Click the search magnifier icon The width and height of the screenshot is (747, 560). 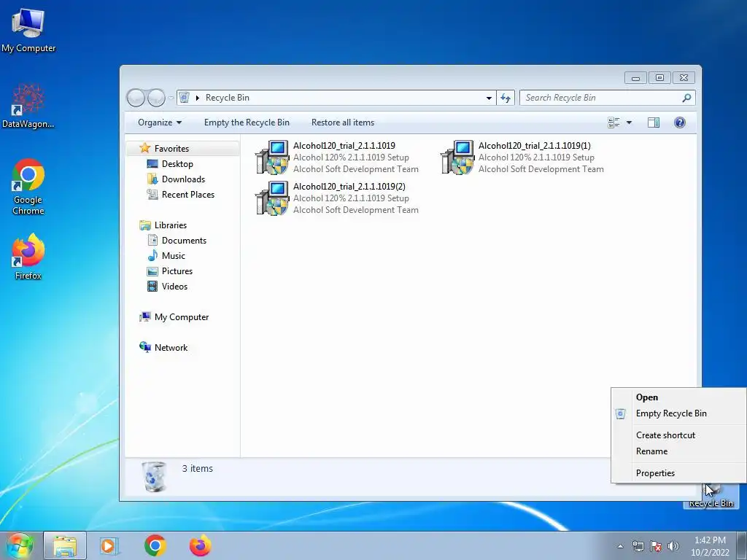click(x=686, y=98)
